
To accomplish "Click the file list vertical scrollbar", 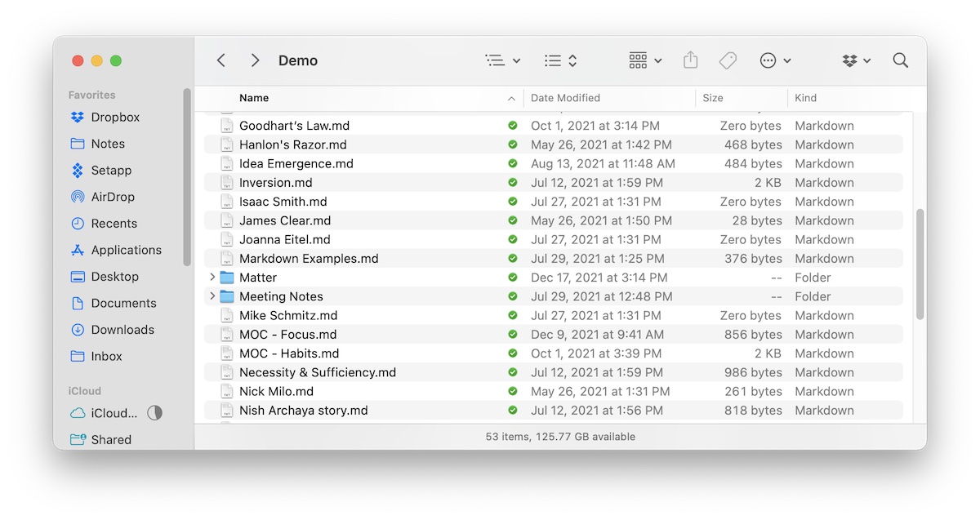I will (x=920, y=264).
